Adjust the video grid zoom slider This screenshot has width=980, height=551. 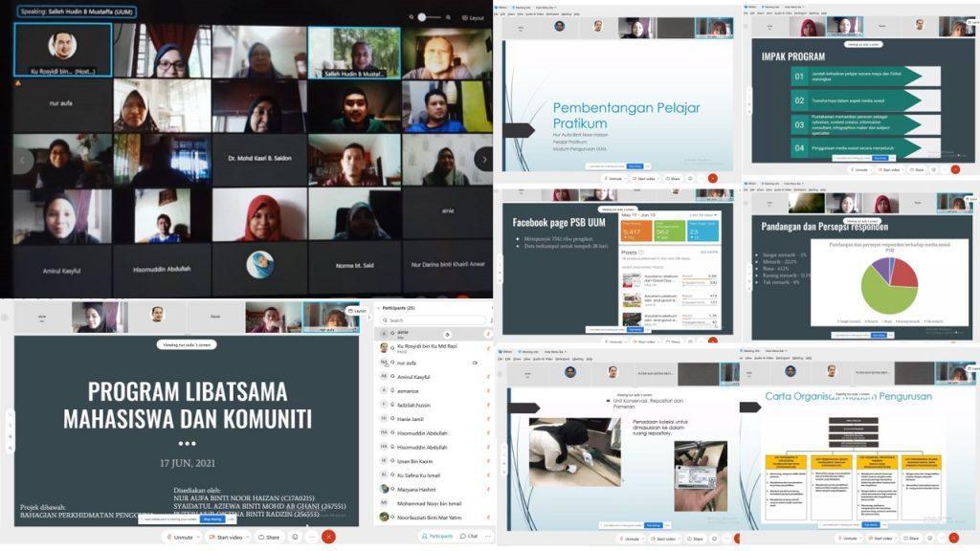[x=422, y=17]
